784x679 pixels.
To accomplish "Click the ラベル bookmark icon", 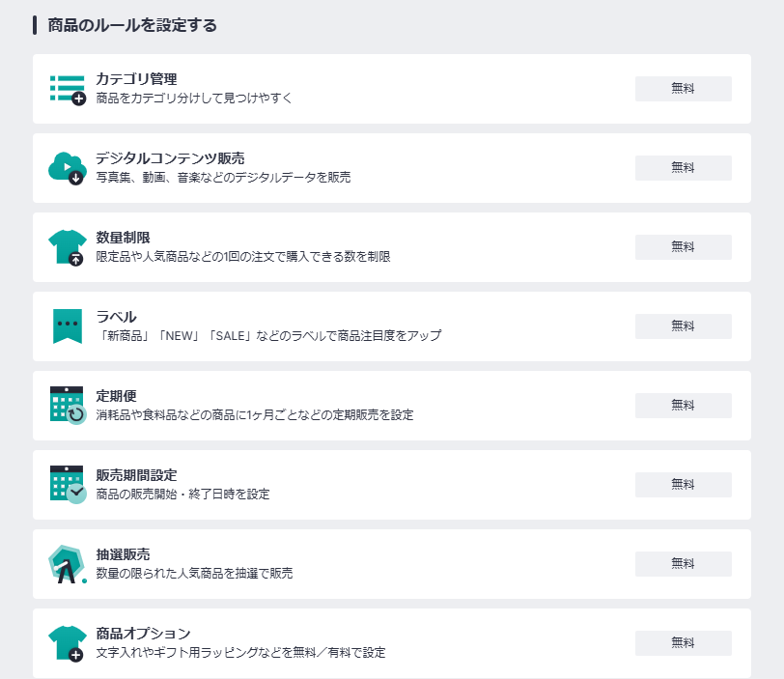I will click(x=68, y=326).
